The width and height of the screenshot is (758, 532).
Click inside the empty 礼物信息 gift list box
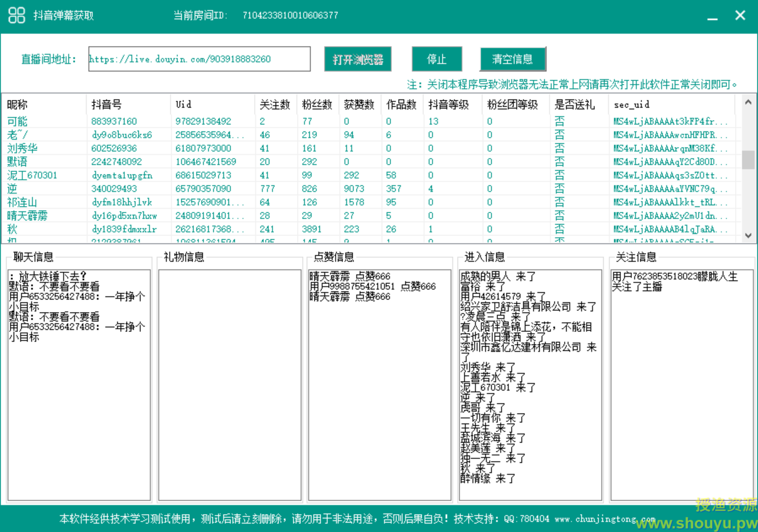click(x=230, y=385)
